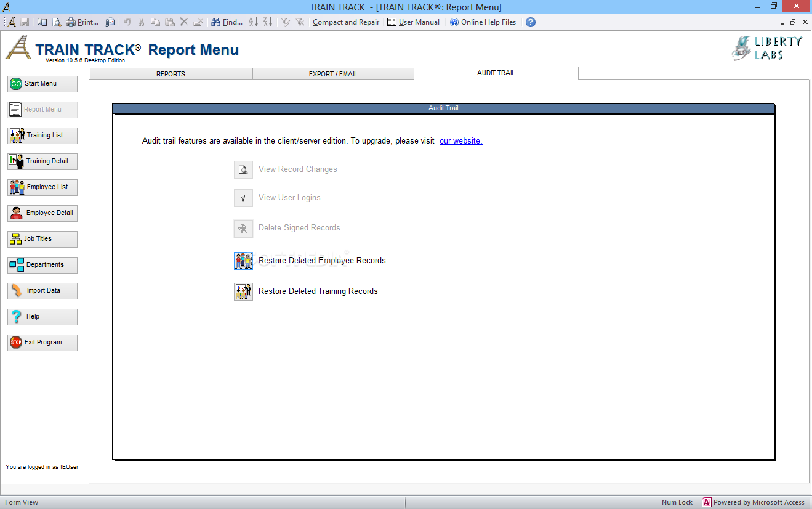Click Exit Program button
The height and width of the screenshot is (509, 812).
coord(42,343)
